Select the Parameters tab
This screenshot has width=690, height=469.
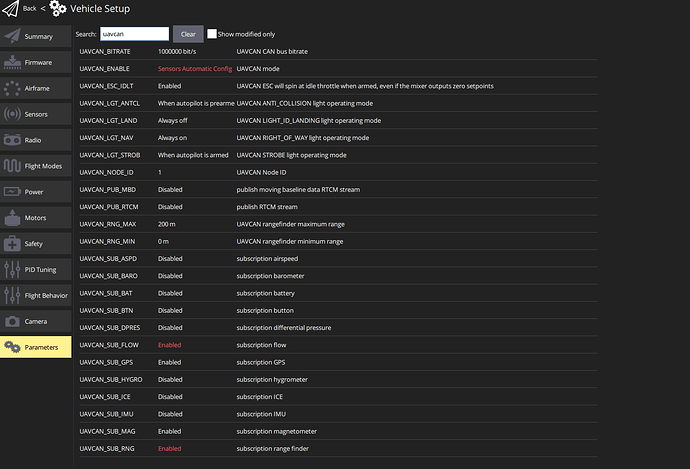click(x=36, y=347)
